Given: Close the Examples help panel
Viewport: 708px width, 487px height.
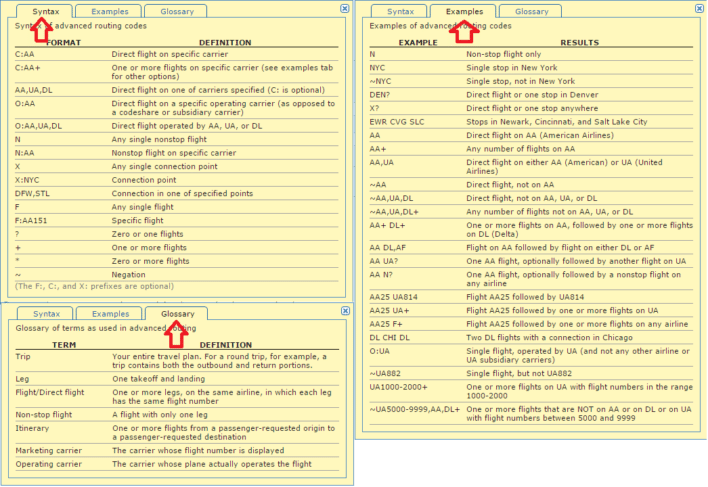Looking at the screenshot, I should [x=699, y=9].
